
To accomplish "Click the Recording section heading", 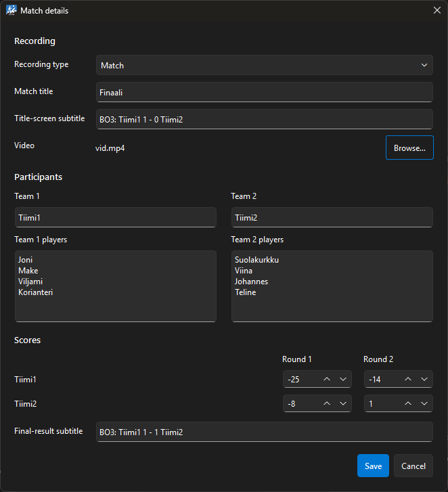I will tap(35, 41).
